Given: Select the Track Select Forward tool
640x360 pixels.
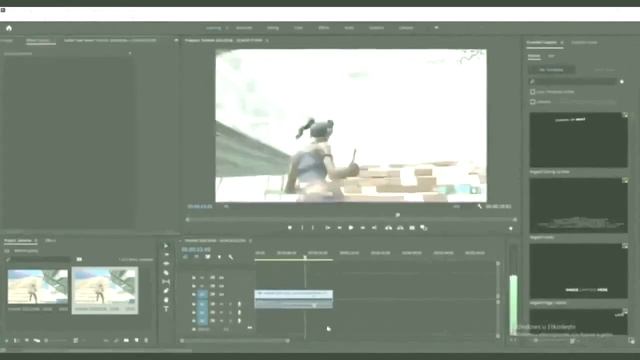Looking at the screenshot, I should (166, 255).
